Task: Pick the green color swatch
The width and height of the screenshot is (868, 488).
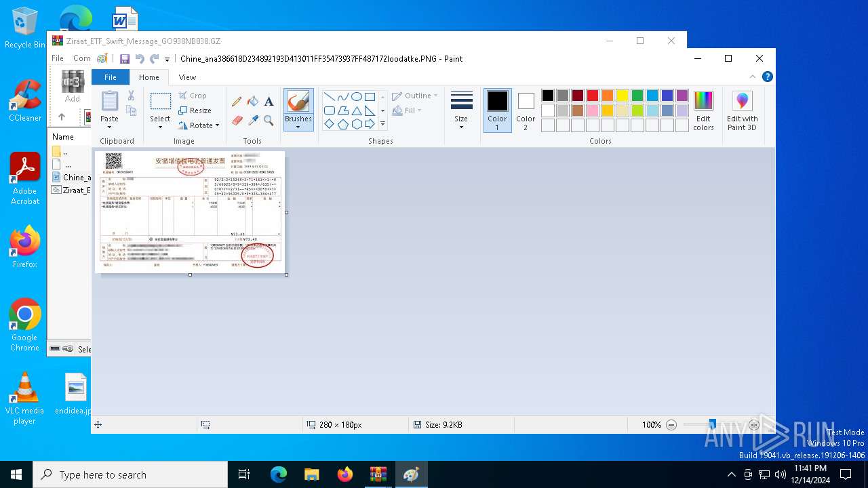Action: (637, 96)
